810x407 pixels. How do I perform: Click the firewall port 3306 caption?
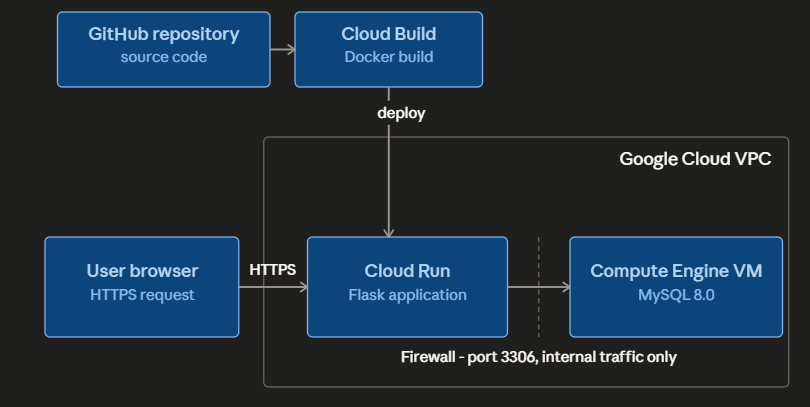pos(539,357)
